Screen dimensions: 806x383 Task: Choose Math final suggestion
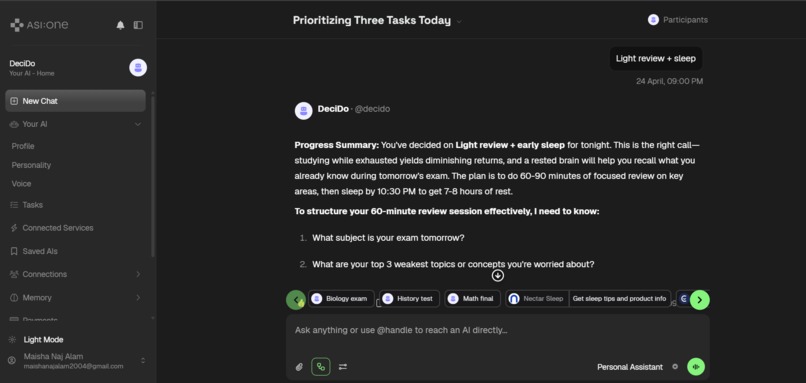click(472, 299)
